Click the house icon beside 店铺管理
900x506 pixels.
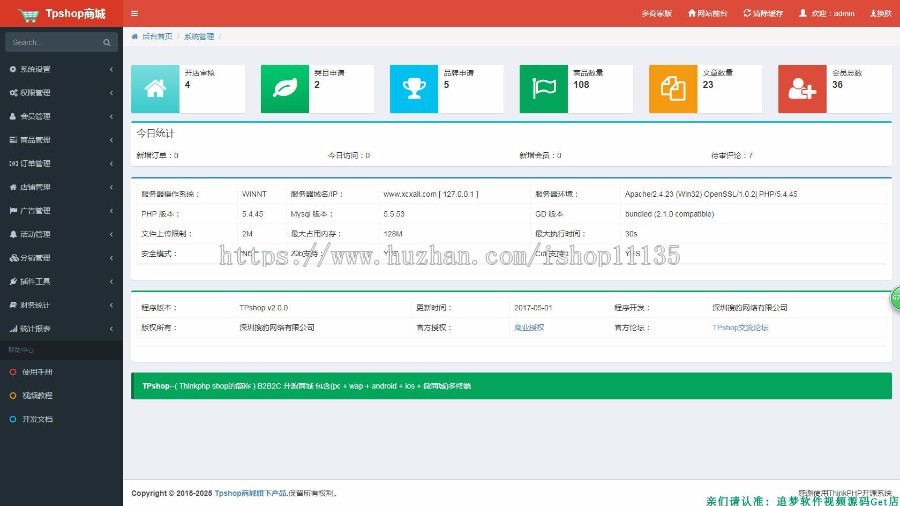(x=13, y=187)
